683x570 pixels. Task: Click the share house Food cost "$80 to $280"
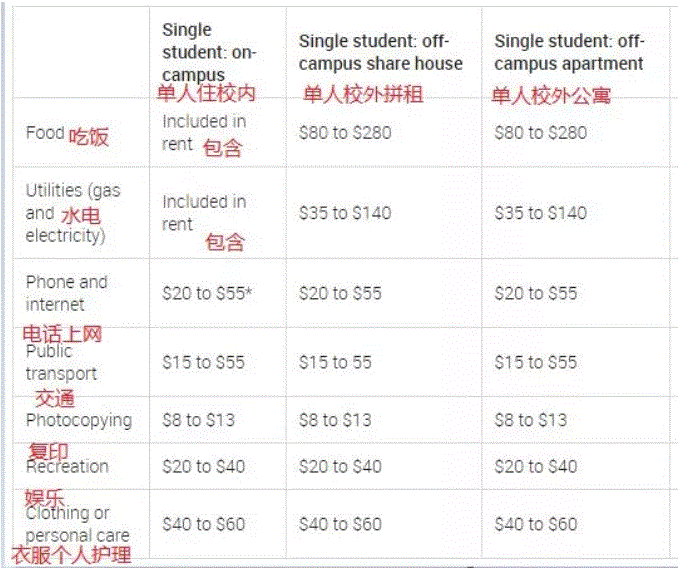345,133
